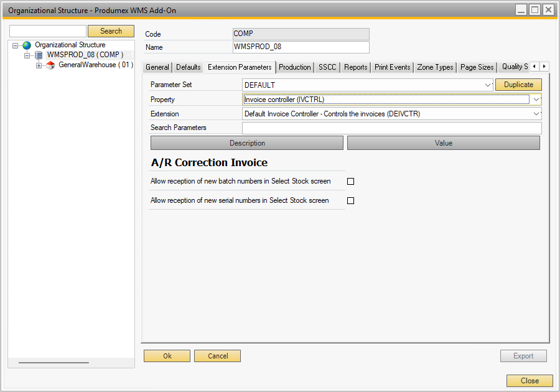Click the GeneralWarehouse red warehouse icon
Image resolution: width=560 pixels, height=392 pixels.
[x=50, y=65]
